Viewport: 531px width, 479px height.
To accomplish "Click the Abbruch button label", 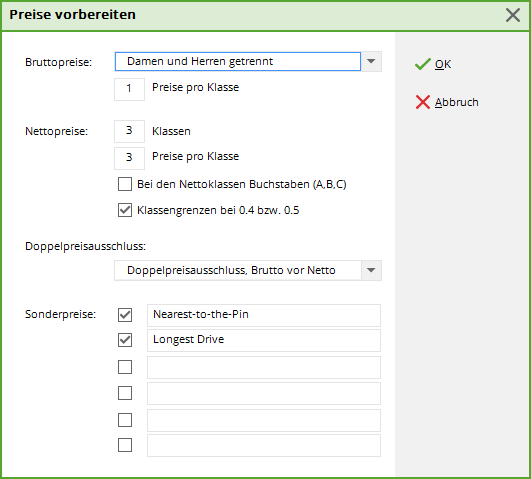I will pyautogui.click(x=456, y=102).
